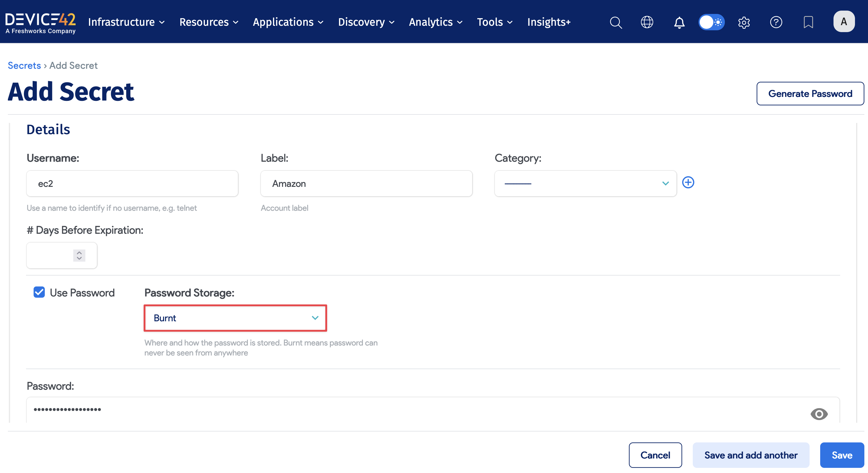Click the user avatar A
The image size is (868, 473).
coord(843,21)
